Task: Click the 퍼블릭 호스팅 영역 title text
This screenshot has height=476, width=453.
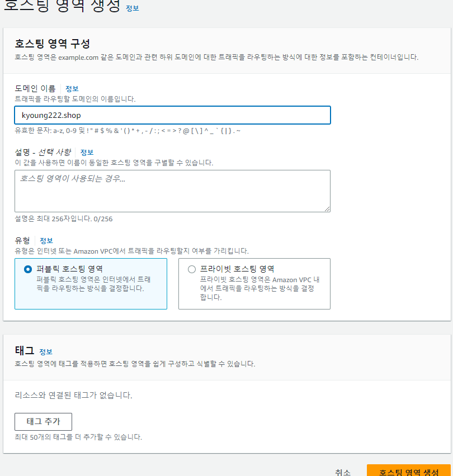Action: click(69, 269)
